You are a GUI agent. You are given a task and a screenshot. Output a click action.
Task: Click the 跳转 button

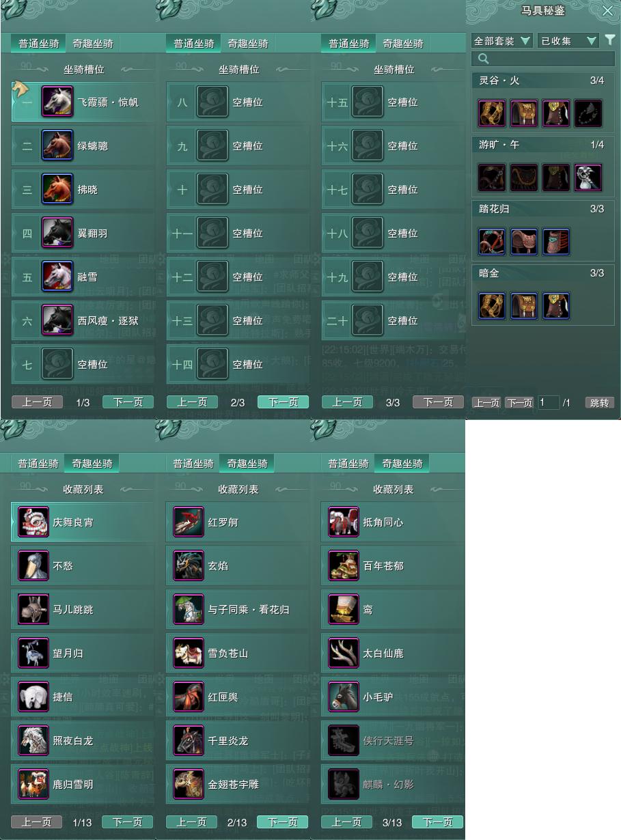pos(600,403)
